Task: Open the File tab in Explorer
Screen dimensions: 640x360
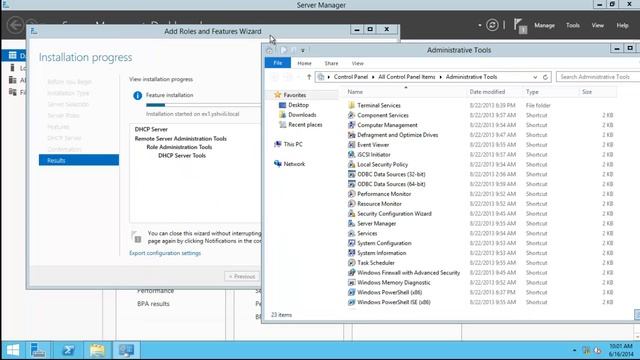Action: [278, 63]
